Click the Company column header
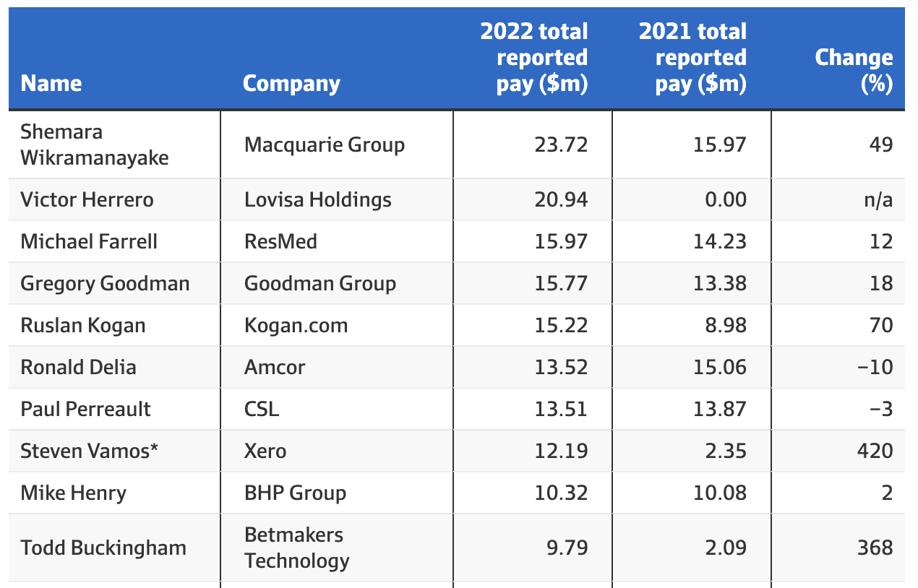Screen dimensions: 918x588 point(291,83)
